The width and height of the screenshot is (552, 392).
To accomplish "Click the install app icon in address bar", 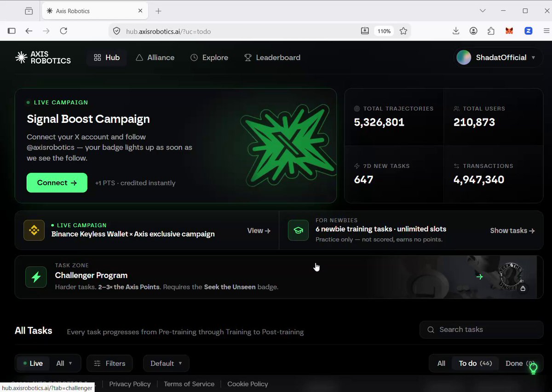I will coord(365,31).
